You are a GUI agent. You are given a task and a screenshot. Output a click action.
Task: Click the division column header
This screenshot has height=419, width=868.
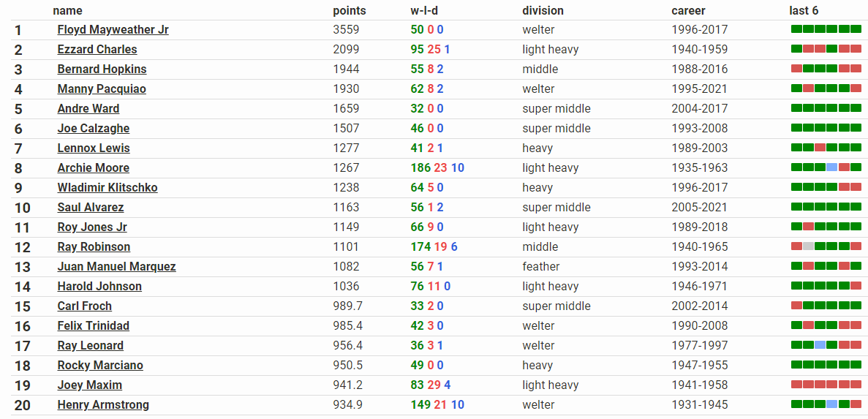[543, 10]
